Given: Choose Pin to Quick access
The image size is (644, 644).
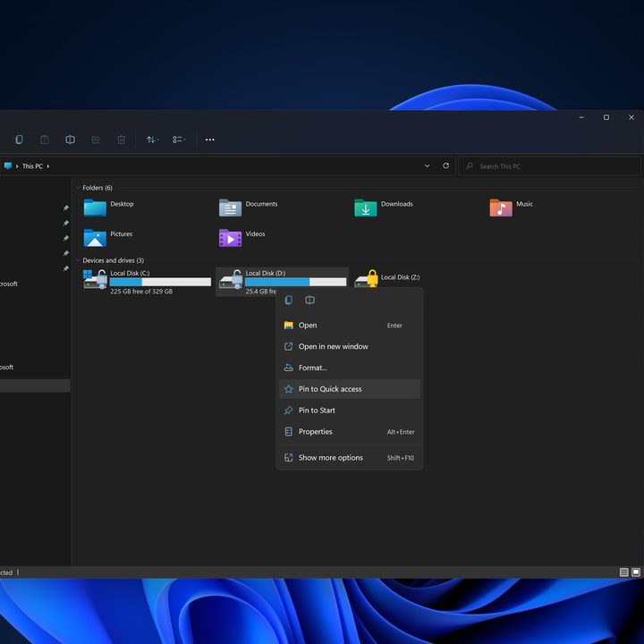Looking at the screenshot, I should [x=350, y=389].
